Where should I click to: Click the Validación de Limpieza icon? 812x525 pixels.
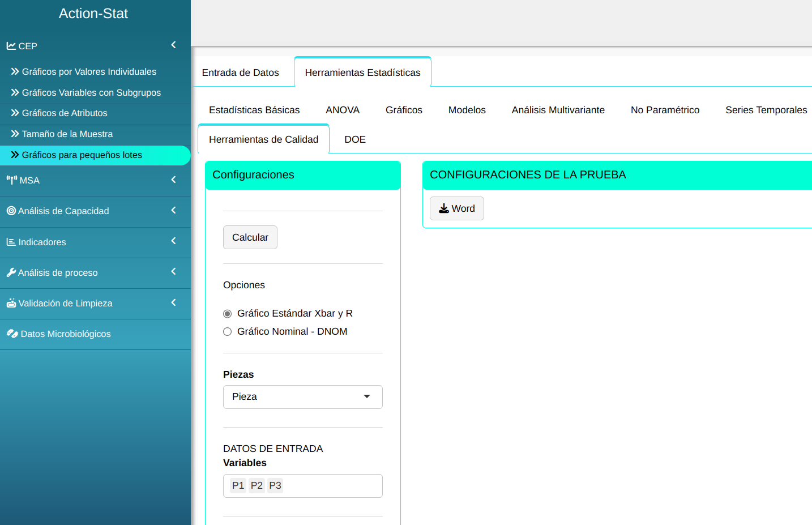11,303
